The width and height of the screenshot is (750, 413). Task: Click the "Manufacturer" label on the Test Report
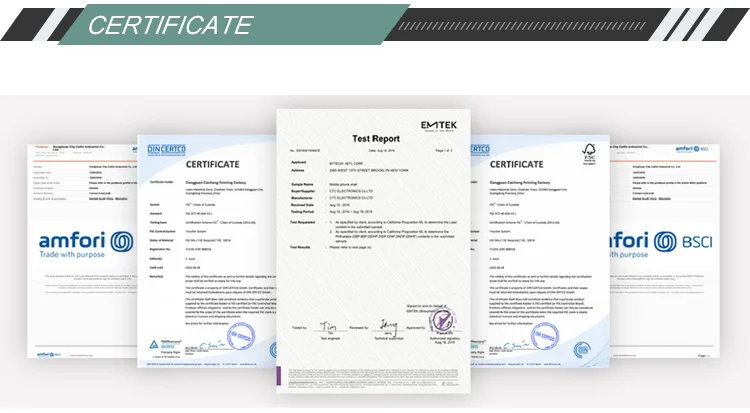click(x=302, y=198)
